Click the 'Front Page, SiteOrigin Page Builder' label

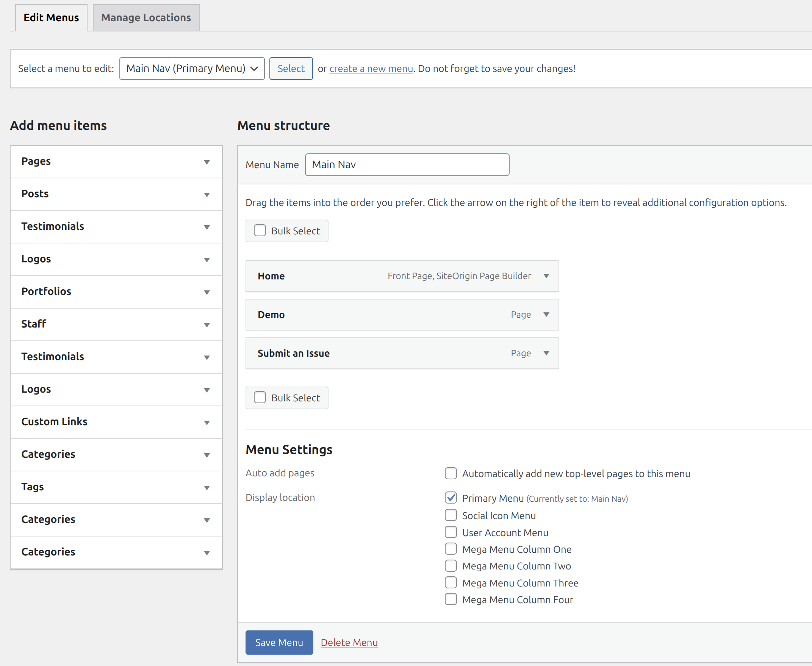pyautogui.click(x=459, y=276)
